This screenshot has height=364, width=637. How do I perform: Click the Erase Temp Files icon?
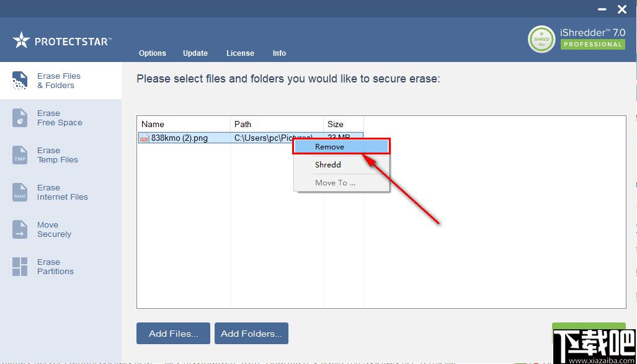point(20,155)
